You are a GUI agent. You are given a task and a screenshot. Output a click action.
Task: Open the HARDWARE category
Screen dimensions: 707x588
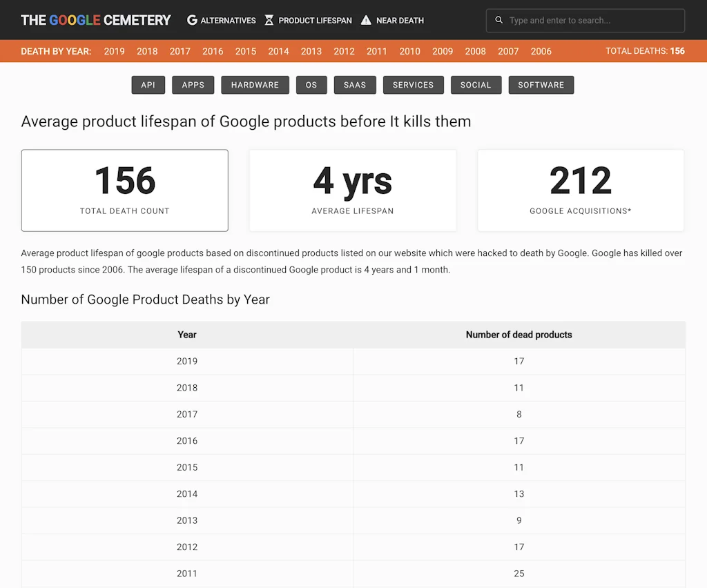[255, 84]
